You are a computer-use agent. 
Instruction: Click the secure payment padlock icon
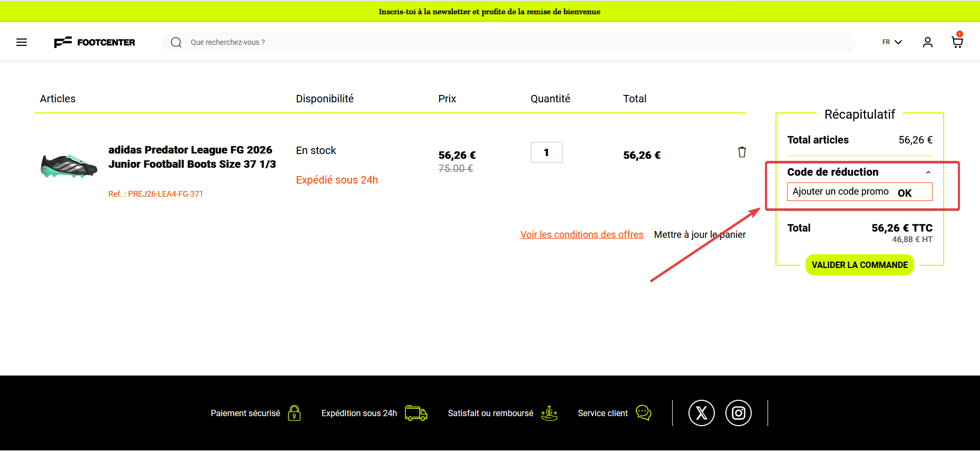pyautogui.click(x=295, y=413)
